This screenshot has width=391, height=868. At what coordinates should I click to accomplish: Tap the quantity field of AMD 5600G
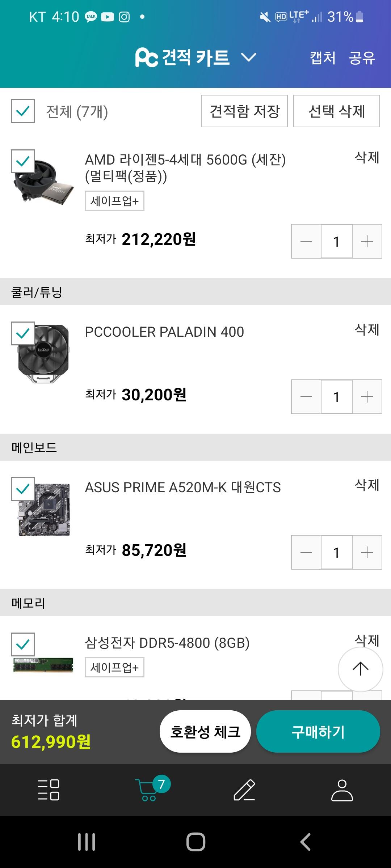(x=336, y=241)
